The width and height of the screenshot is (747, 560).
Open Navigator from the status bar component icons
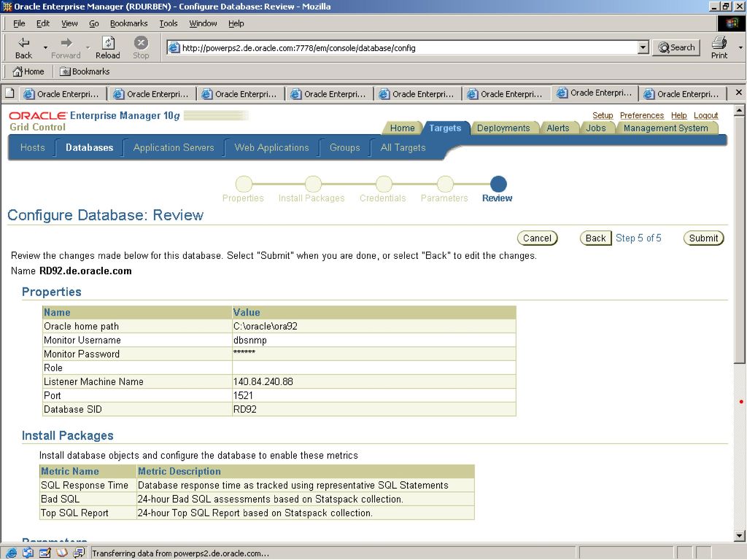[x=12, y=553]
